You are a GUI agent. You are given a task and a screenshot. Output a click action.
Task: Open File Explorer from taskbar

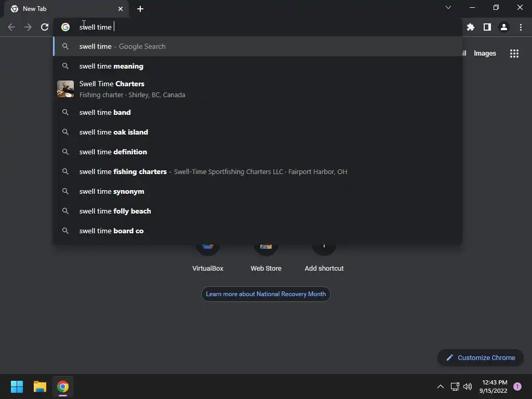tap(39, 387)
